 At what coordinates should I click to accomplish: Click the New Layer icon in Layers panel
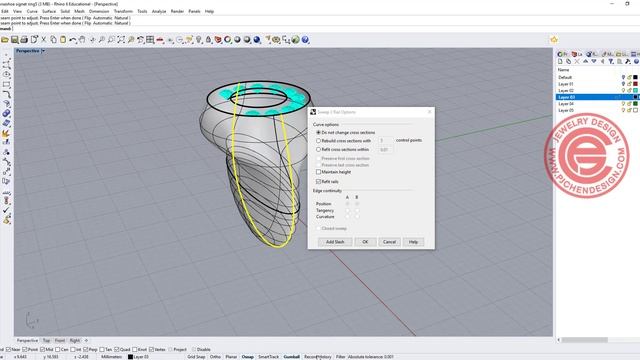click(560, 61)
